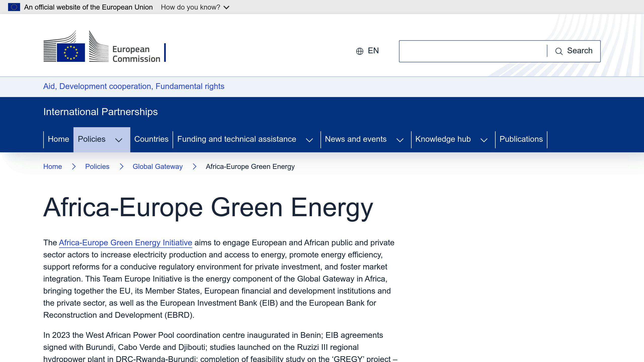Click breadcrumb arrow after Policies
The height and width of the screenshot is (362, 644).
(122, 166)
